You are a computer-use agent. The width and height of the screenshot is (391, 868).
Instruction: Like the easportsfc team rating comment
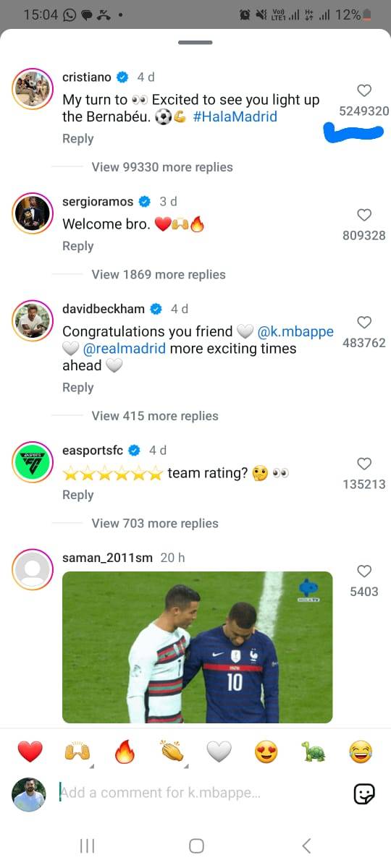[x=365, y=464]
